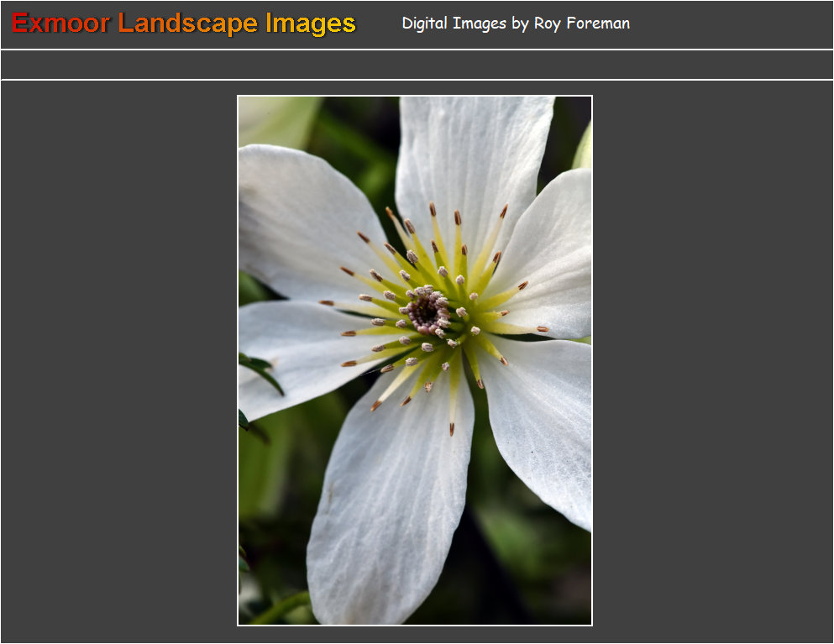834x644 pixels.
Task: Click the purple center of the flower
Action: 427,312
